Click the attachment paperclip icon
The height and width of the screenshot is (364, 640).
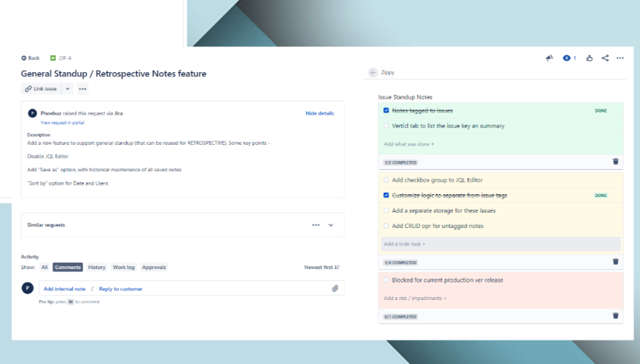[x=335, y=288]
